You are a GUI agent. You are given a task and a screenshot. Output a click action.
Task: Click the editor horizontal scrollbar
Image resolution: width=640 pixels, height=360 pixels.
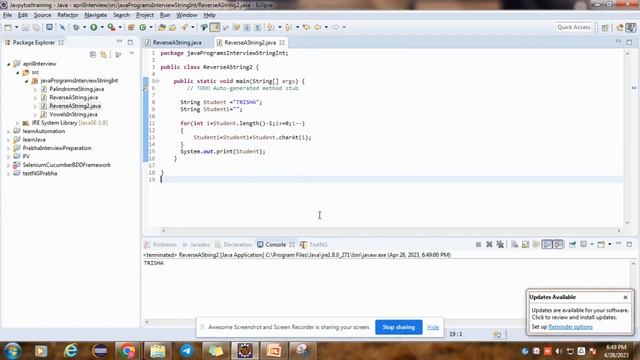pyautogui.click(x=391, y=231)
